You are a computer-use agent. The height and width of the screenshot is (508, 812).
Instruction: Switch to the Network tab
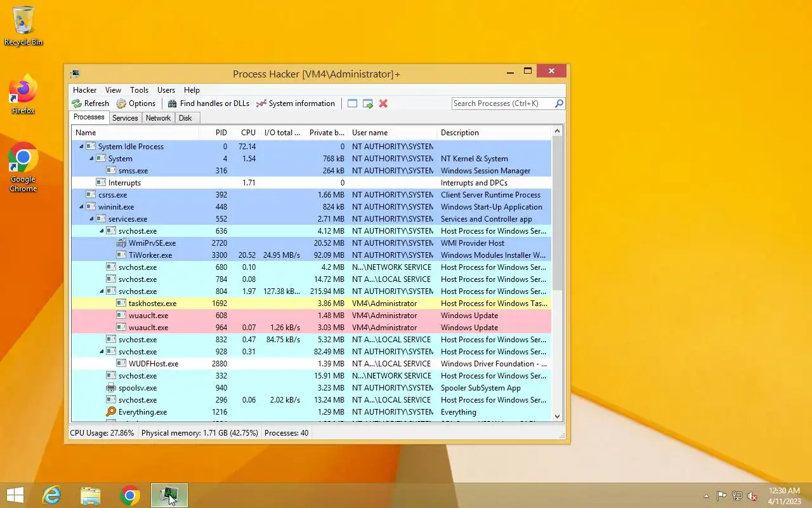(158, 118)
